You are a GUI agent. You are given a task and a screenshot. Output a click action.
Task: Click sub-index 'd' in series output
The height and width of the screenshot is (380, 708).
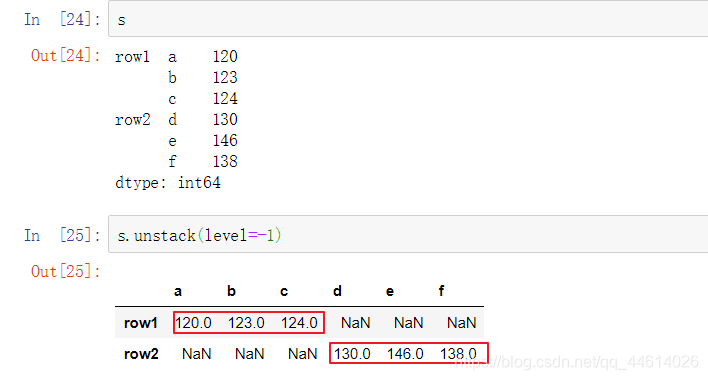(172, 119)
